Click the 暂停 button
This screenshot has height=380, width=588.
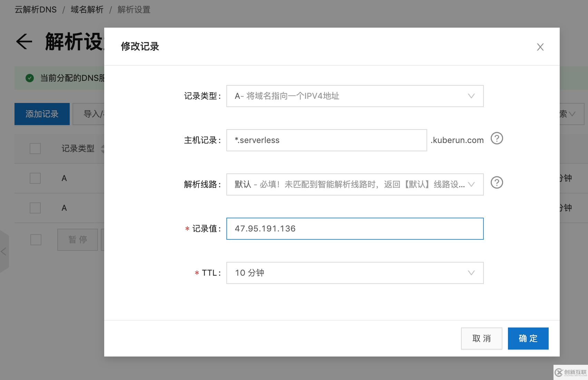pyautogui.click(x=78, y=240)
